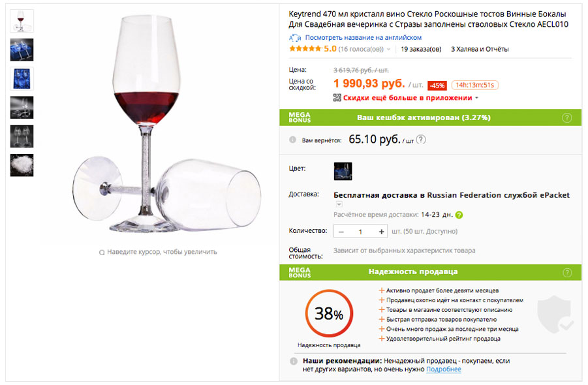The width and height of the screenshot is (588, 385).
Task: Decrease quantity with the minus button
Action: 341,232
